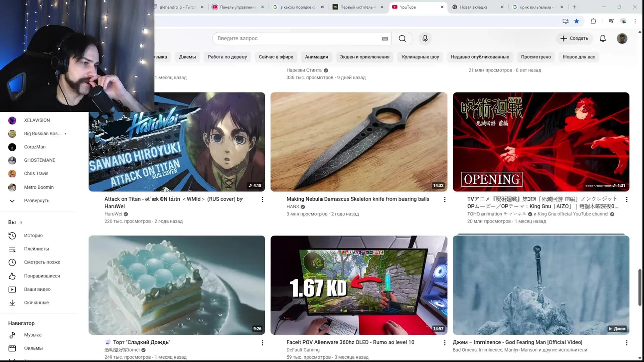Open more options for the Attack on Titan video
Viewport: 644px width, 362px height.
262,200
